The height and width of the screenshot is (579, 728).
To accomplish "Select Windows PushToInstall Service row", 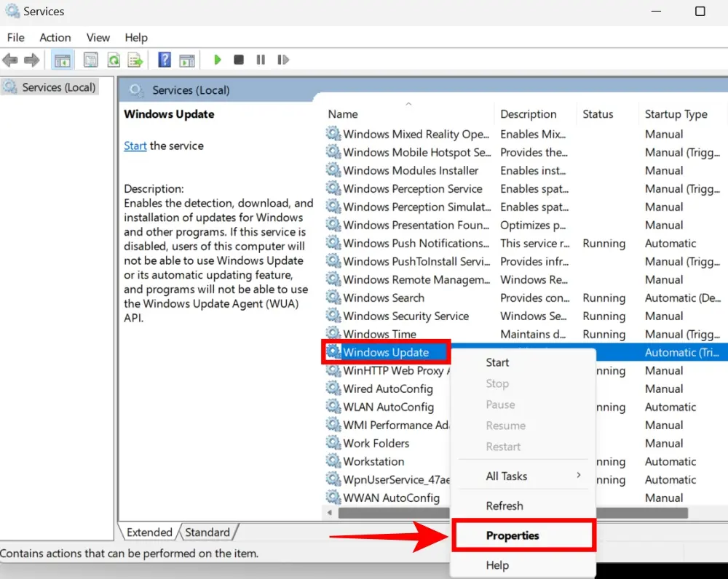I will tap(525, 260).
